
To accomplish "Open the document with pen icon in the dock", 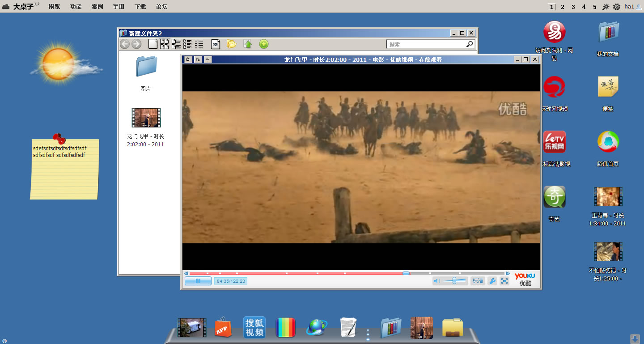I will (x=348, y=327).
